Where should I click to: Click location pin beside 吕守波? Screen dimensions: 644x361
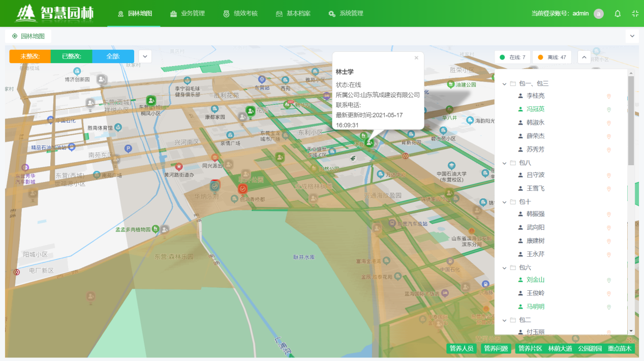pyautogui.click(x=609, y=175)
